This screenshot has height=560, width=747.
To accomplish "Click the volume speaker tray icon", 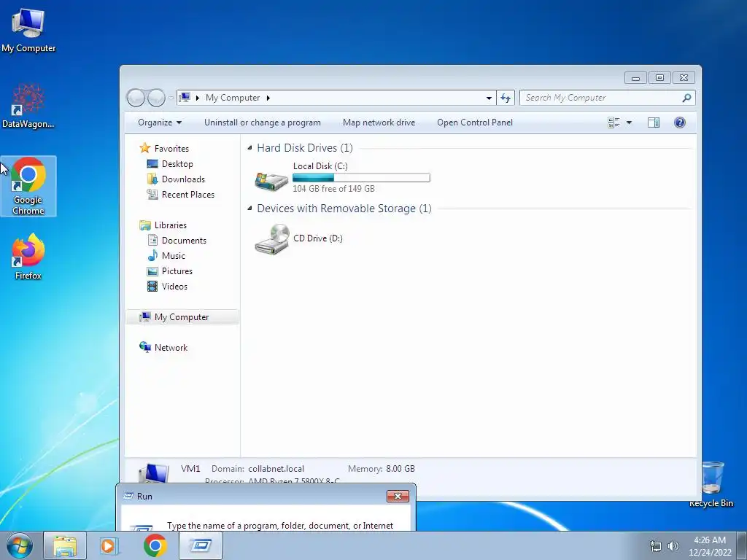I will click(673, 546).
